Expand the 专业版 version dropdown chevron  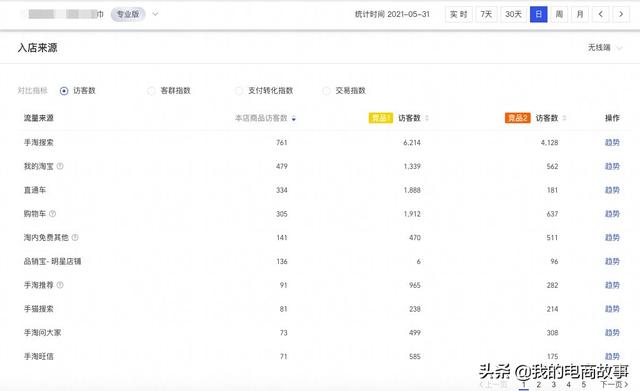coord(155,14)
